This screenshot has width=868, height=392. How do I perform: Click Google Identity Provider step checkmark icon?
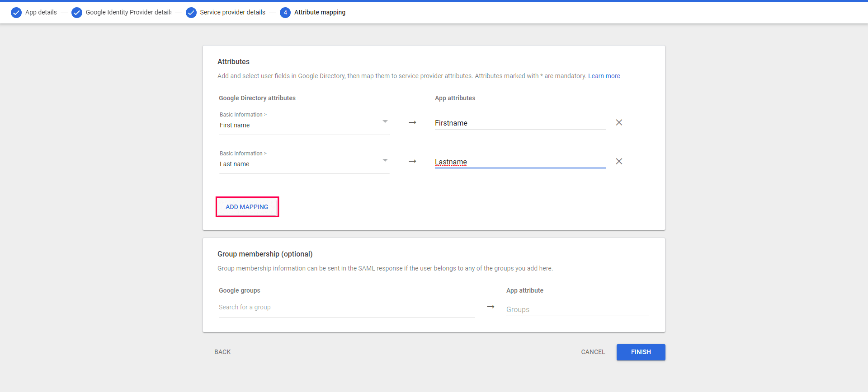pos(77,13)
